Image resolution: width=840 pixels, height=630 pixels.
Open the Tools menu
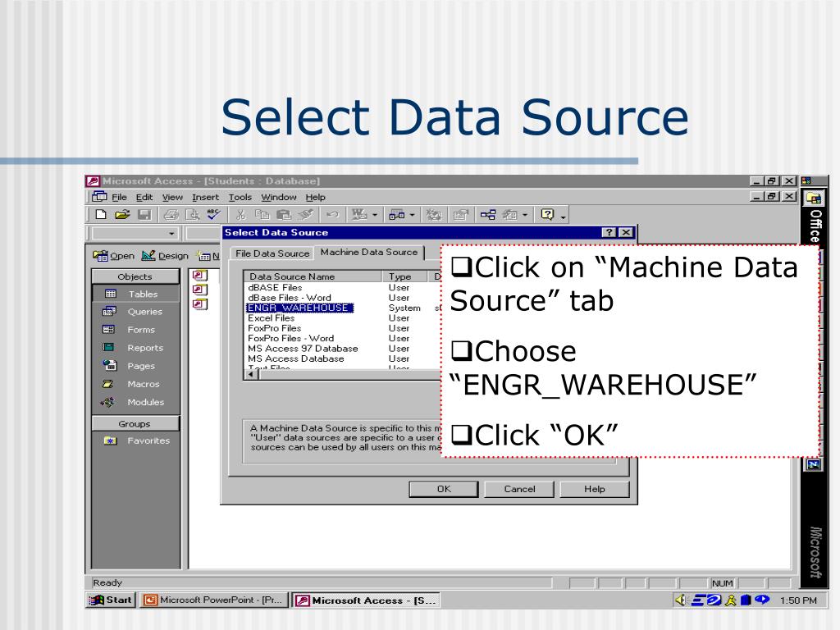tap(240, 197)
